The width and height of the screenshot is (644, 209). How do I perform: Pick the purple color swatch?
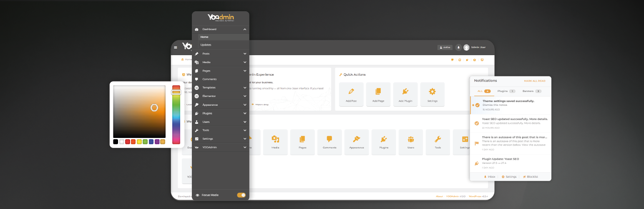coord(157,142)
